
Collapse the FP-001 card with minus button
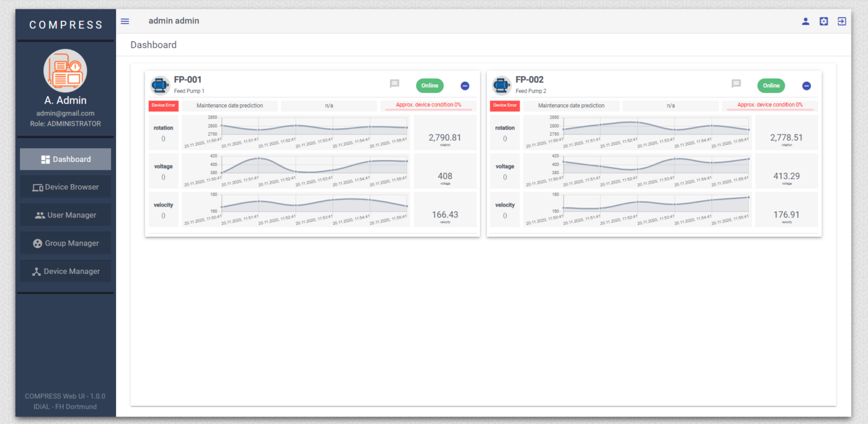point(465,86)
